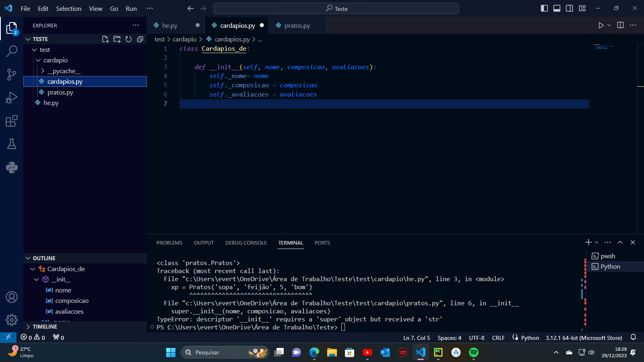Screen dimensions: 644x362
Task: Maximize the panel size chevron
Action: [x=620, y=242]
